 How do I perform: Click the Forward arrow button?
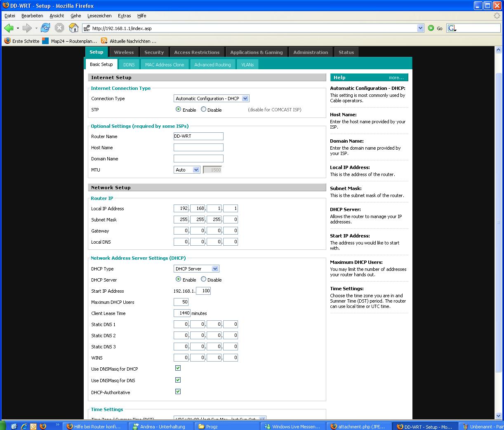27,28
